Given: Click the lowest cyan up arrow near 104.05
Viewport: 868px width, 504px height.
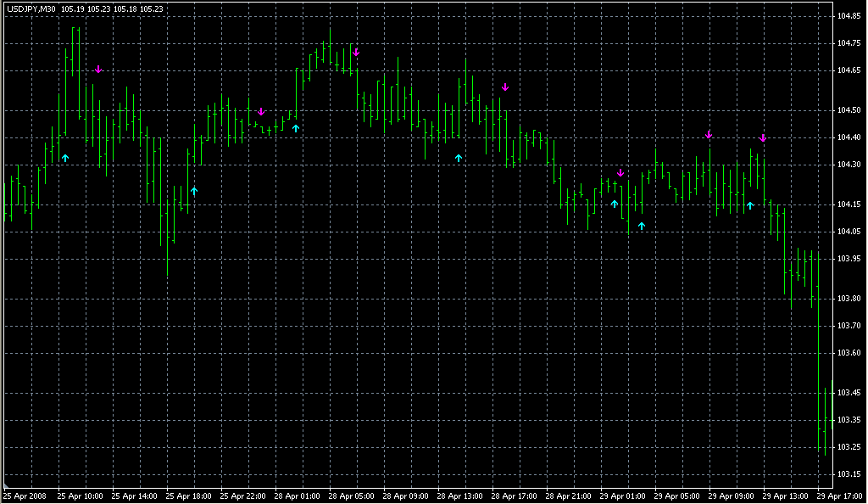Looking at the screenshot, I should point(642,226).
